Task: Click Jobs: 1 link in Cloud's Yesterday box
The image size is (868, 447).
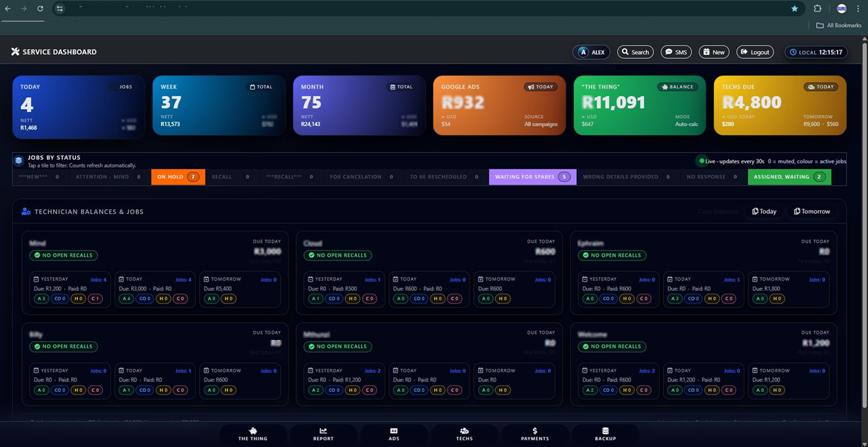Action: click(373, 280)
